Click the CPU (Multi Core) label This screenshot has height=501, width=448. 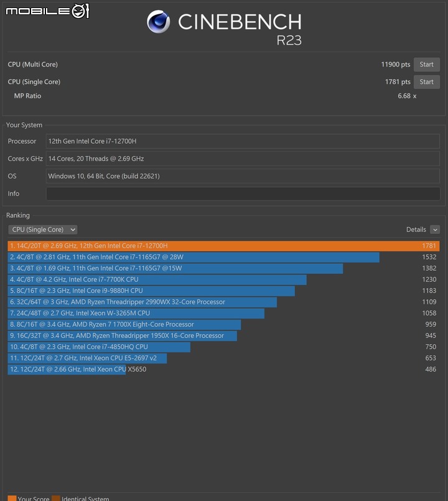point(33,65)
